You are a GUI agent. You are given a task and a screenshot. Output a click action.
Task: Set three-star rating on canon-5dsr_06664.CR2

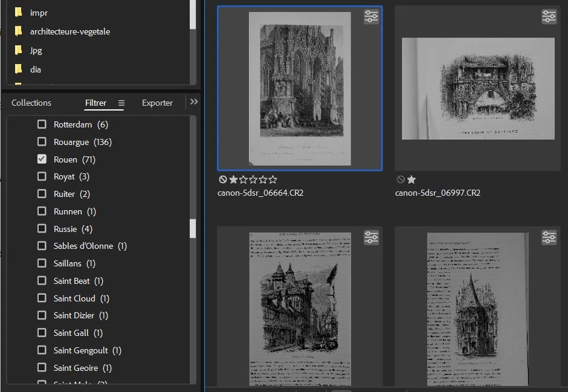pos(253,179)
